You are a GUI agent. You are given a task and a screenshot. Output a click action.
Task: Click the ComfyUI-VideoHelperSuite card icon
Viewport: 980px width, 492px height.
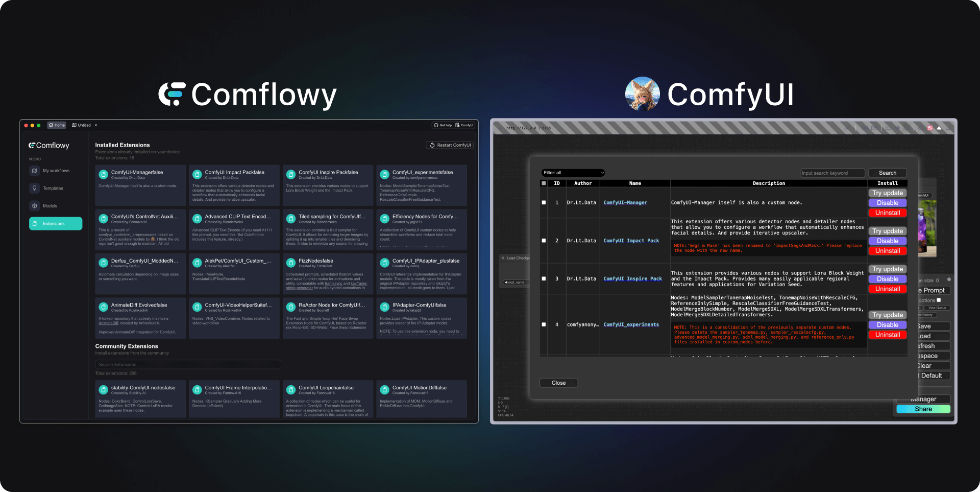(x=197, y=307)
